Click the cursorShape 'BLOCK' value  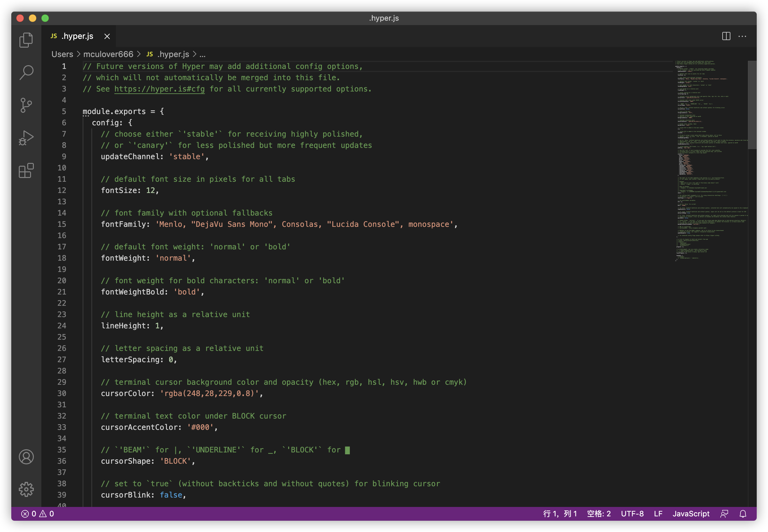[x=175, y=461]
